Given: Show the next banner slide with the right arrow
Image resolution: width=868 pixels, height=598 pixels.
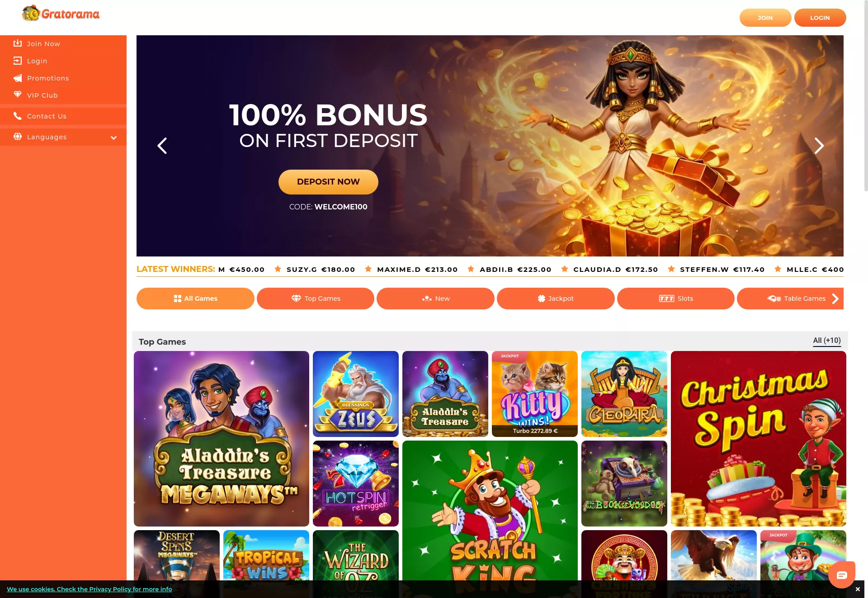Looking at the screenshot, I should pyautogui.click(x=819, y=146).
